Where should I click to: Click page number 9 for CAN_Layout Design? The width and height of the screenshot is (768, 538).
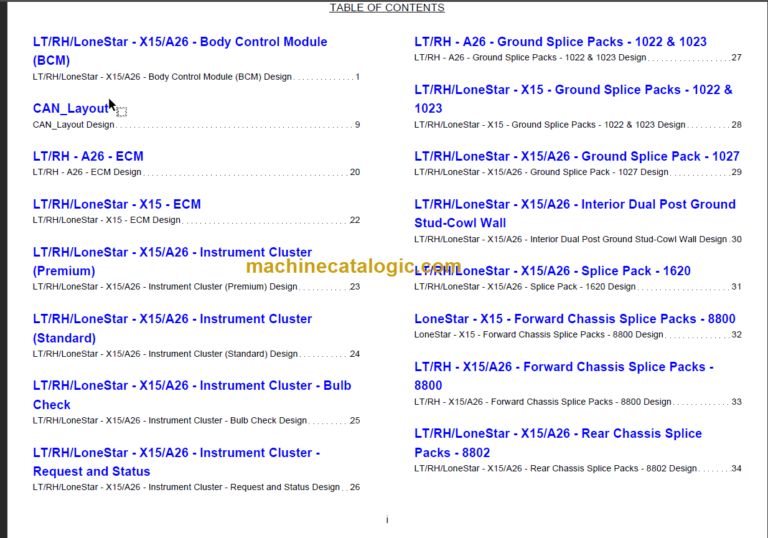click(358, 125)
